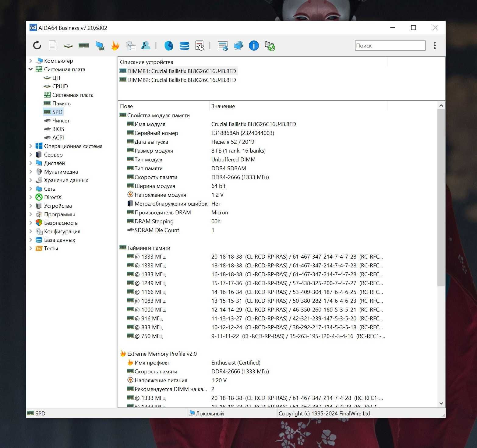Screen dimensions: 477x448
Task: Click the scrollbar up arrow
Action: pyautogui.click(x=441, y=105)
